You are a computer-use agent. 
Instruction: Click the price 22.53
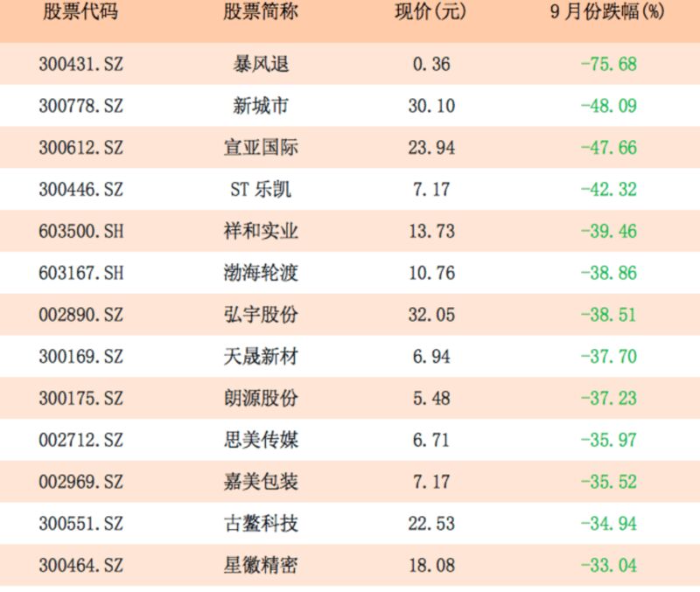431,524
